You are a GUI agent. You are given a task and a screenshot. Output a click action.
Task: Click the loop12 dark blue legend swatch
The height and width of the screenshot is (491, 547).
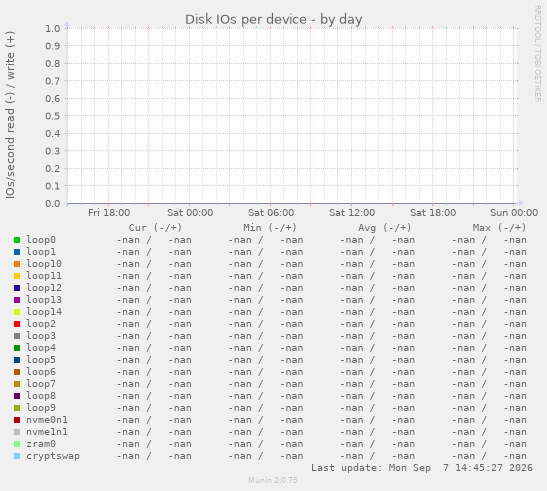click(17, 288)
